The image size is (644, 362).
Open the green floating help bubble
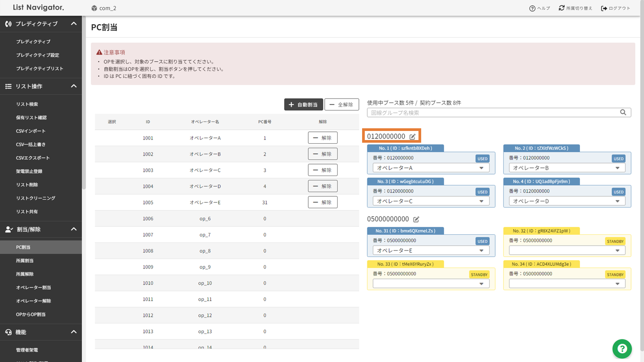coord(622,349)
